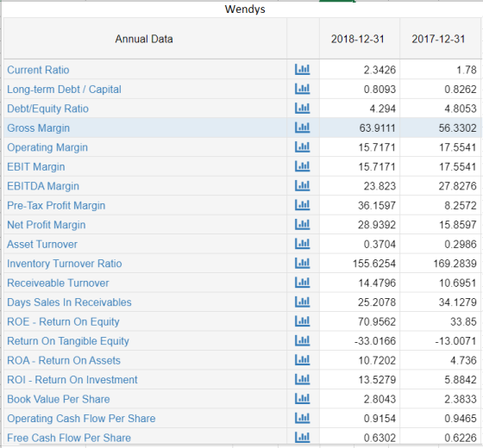The height and width of the screenshot is (448, 483).
Task: Select the 28.9392 Net Profit Margin value
Action: click(x=377, y=225)
